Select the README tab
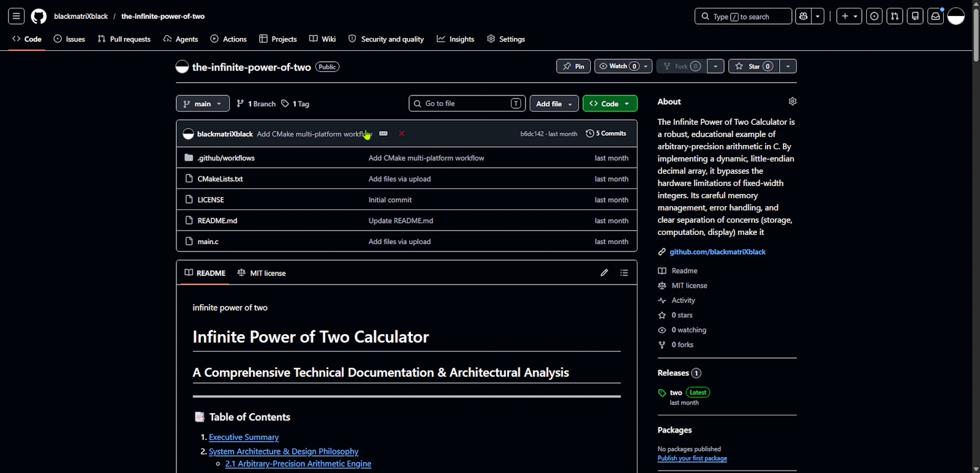 [205, 273]
